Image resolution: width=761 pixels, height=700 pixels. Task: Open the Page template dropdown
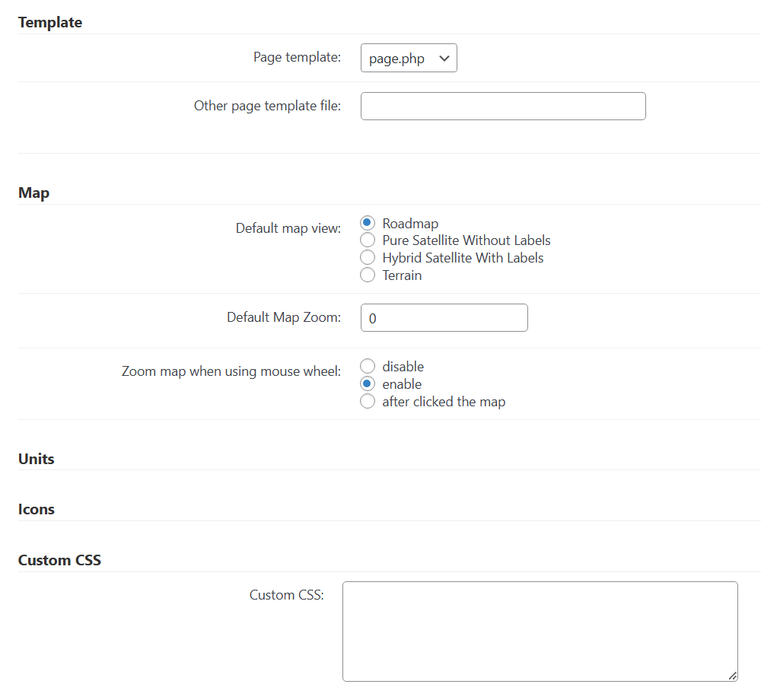pos(409,59)
